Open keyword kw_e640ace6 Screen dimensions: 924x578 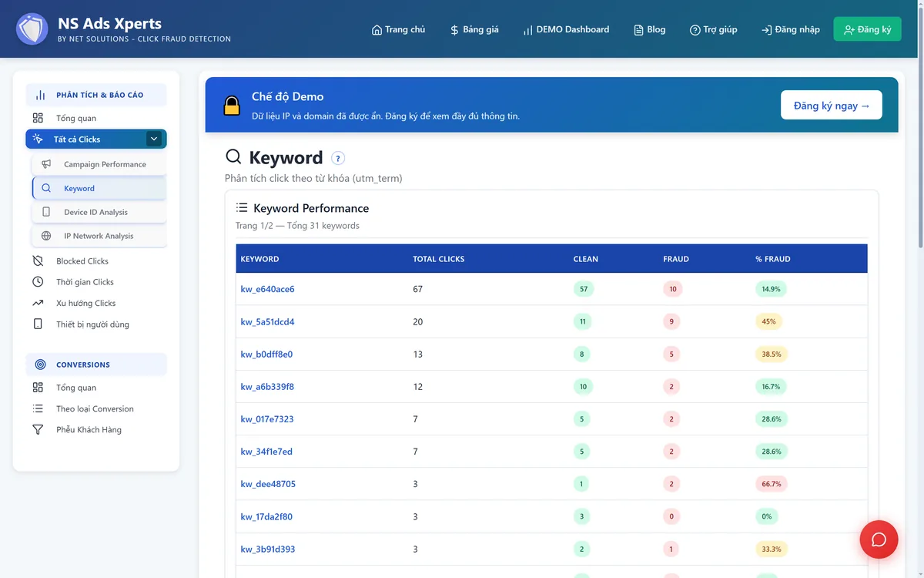[267, 289]
